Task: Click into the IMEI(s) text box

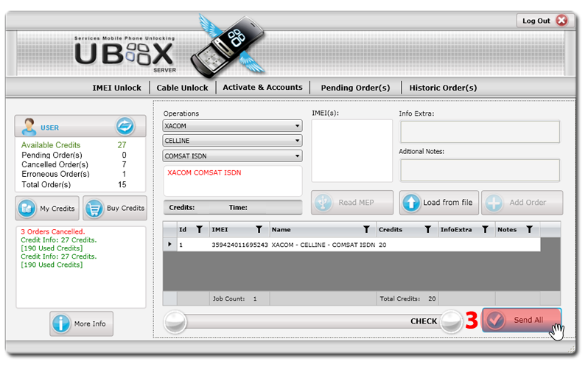Action: coord(351,150)
